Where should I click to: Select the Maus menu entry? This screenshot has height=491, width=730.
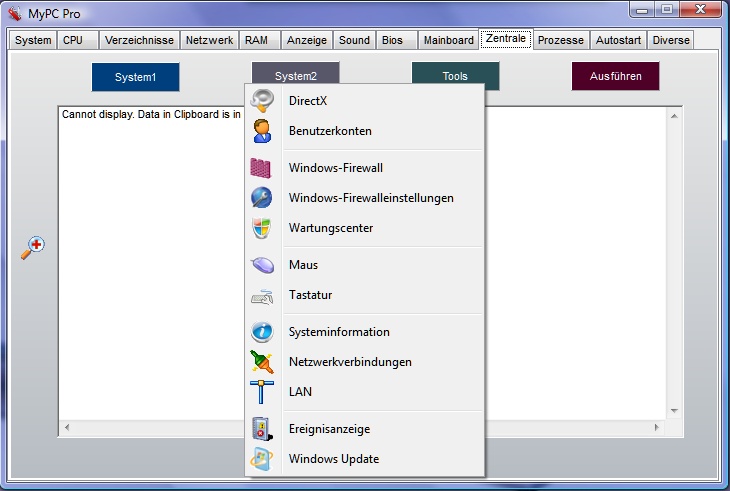click(x=365, y=265)
